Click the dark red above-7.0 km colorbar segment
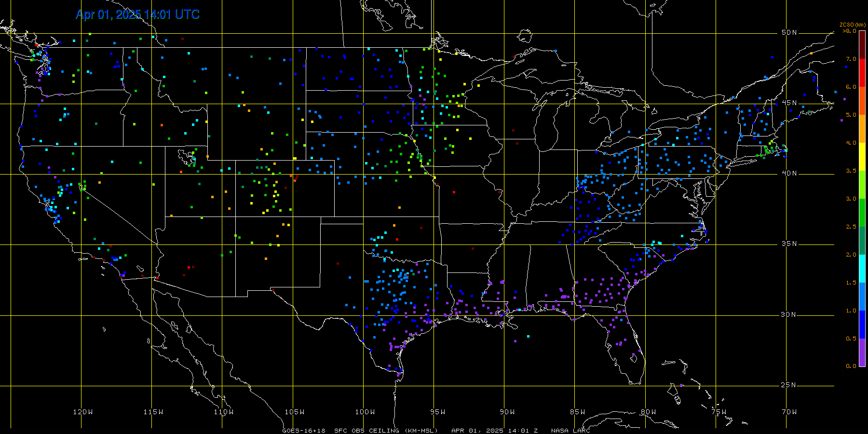The height and width of the screenshot is (434, 868). [862, 45]
